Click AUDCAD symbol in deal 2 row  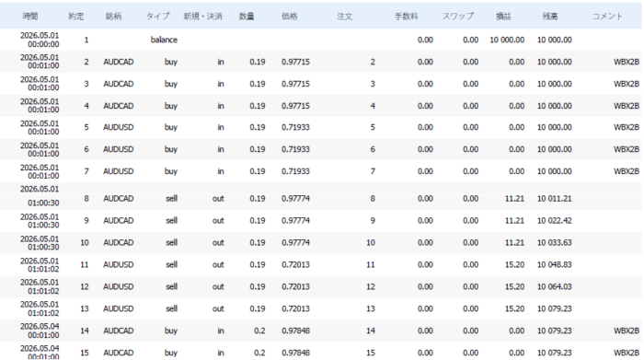(119, 62)
